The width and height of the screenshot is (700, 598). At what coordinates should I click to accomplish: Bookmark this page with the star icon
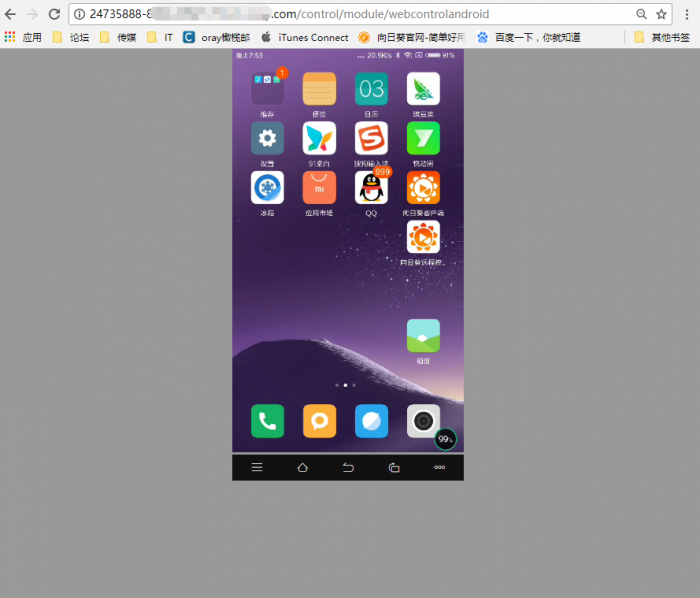661,14
